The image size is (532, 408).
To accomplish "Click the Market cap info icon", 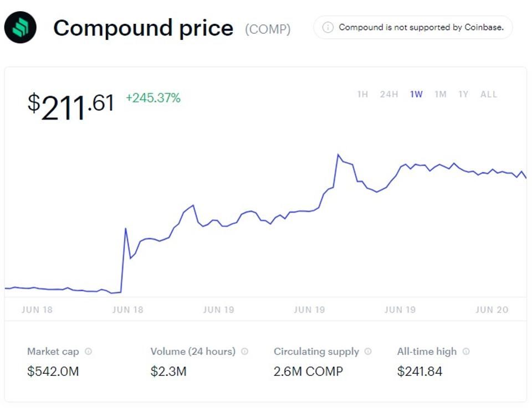I will click(x=89, y=352).
